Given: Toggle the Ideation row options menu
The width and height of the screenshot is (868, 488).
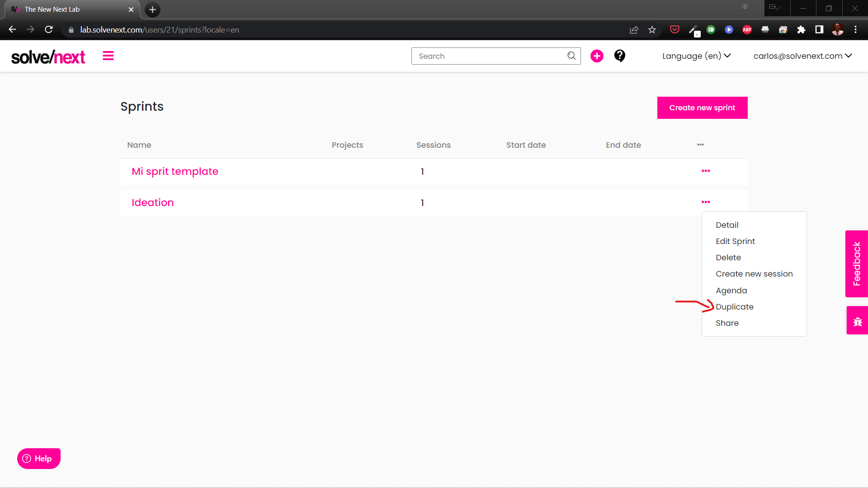Looking at the screenshot, I should pyautogui.click(x=706, y=202).
